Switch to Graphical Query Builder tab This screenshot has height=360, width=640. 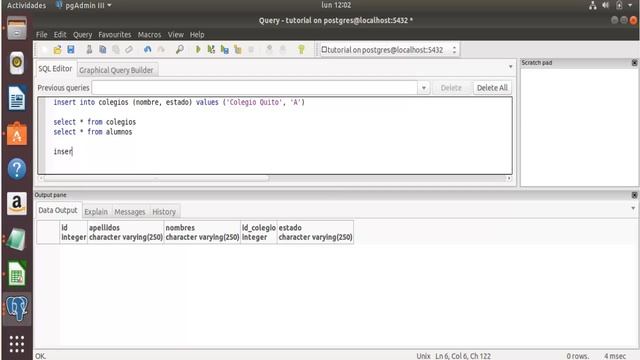click(x=116, y=70)
